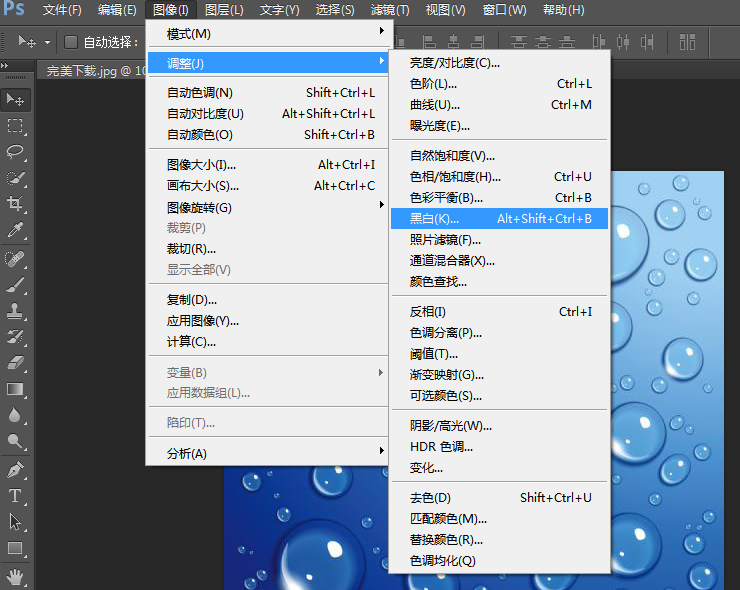Select the Rectangular Marquee tool
This screenshot has height=590, width=740.
(15, 126)
